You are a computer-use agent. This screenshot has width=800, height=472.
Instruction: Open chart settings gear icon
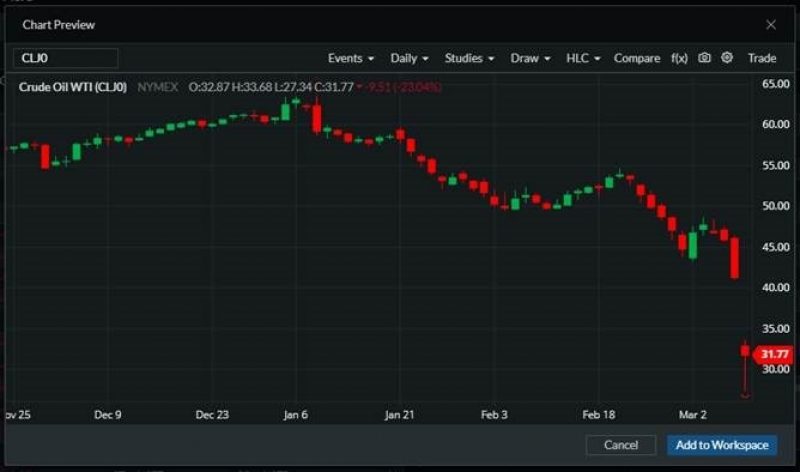tap(727, 58)
